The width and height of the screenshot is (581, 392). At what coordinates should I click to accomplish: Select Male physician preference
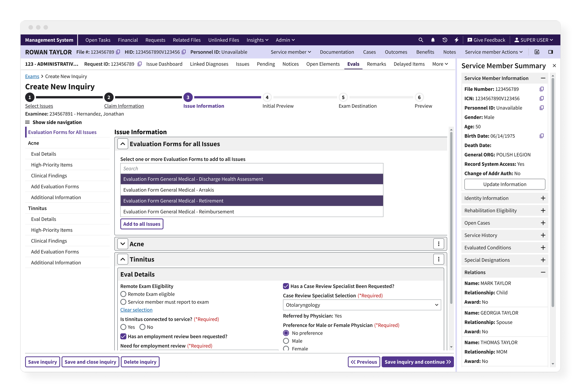[x=286, y=341]
